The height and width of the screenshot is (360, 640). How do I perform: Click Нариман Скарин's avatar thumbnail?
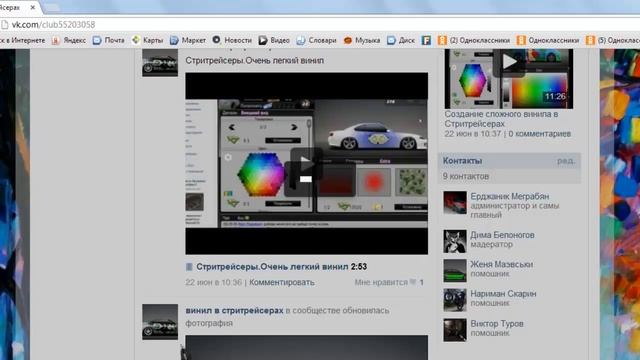[455, 300]
